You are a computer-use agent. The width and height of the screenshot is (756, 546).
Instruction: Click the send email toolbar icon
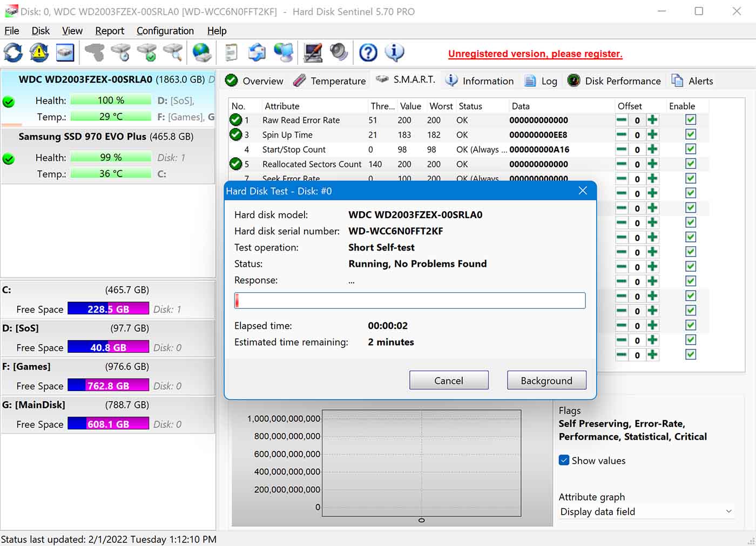[257, 52]
